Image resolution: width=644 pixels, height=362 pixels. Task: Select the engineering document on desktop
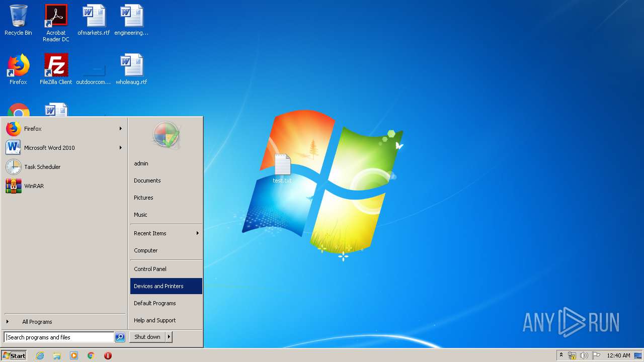tap(131, 20)
